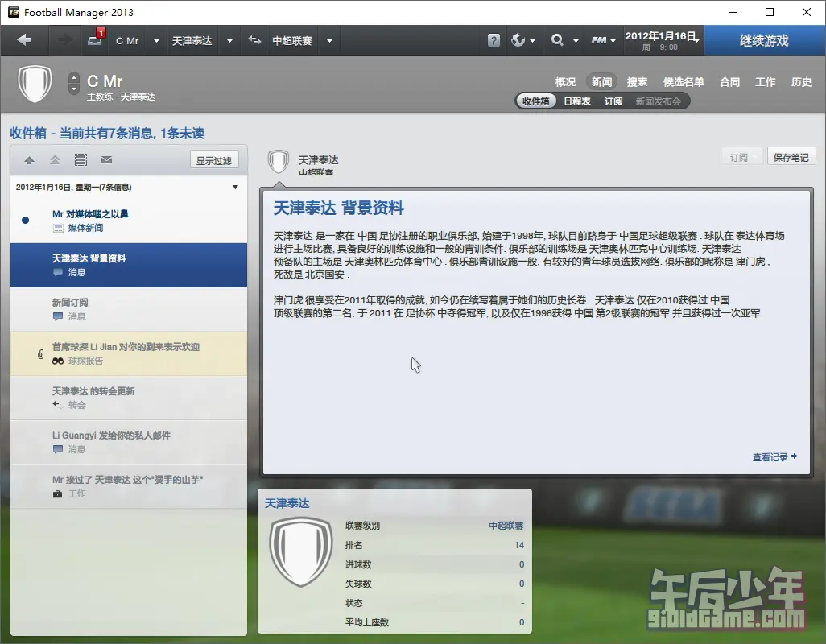Open message 天津泰达 的转会更新
This screenshot has height=644, width=826.
(129, 398)
